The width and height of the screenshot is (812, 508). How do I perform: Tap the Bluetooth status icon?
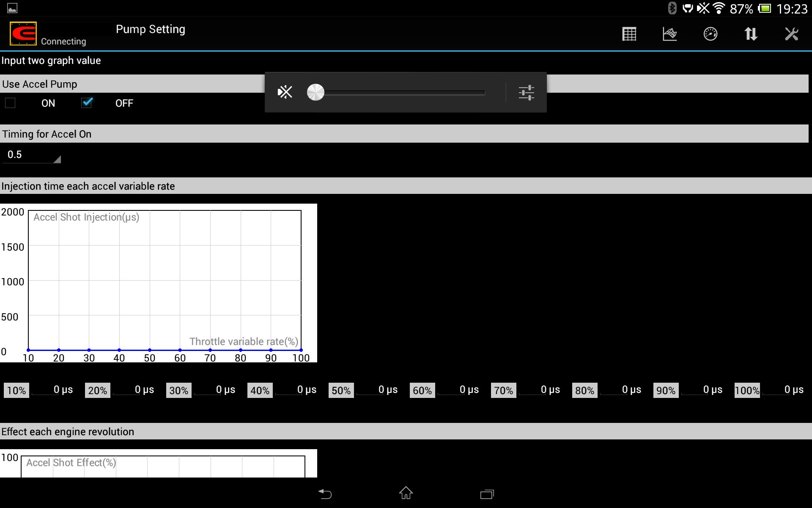pos(672,8)
